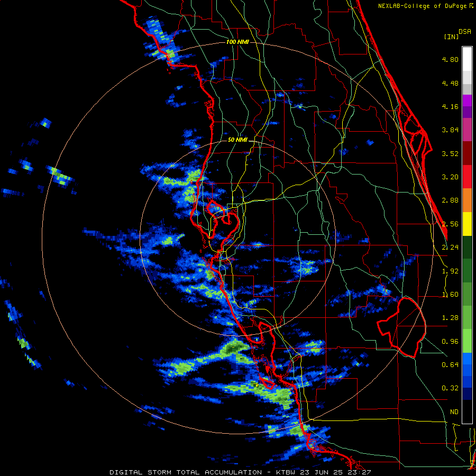Select the 4.48 legend value
Screen dimensions: 476x476
click(450, 83)
